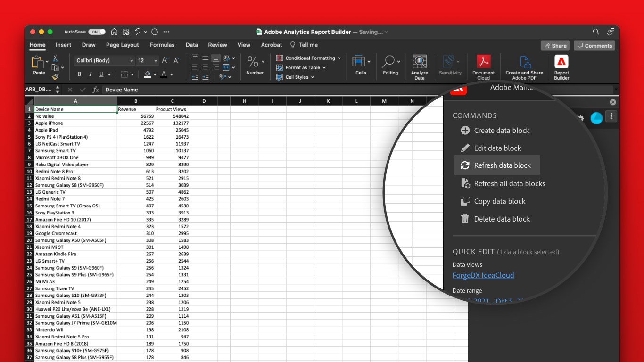Open the Calibri (Body) font dropdown
This screenshot has width=644, height=362.
pos(105,60)
